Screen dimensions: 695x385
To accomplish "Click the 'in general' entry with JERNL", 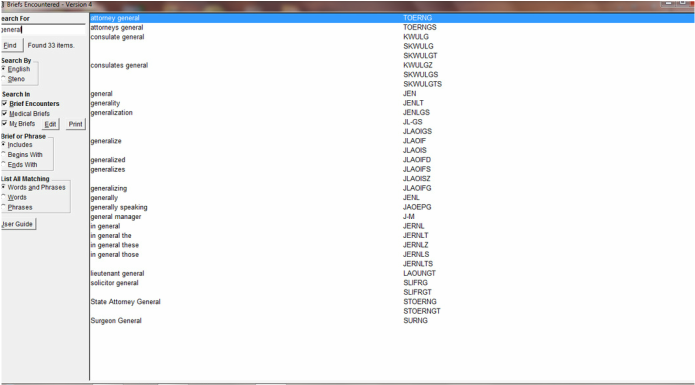I will [x=105, y=226].
